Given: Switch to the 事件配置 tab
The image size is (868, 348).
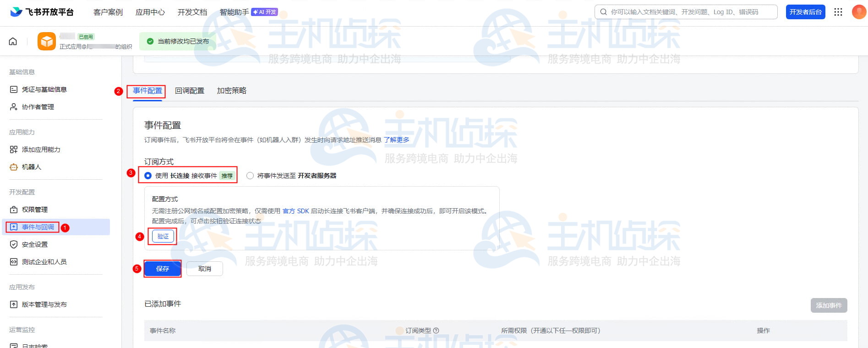Looking at the screenshot, I should point(147,91).
